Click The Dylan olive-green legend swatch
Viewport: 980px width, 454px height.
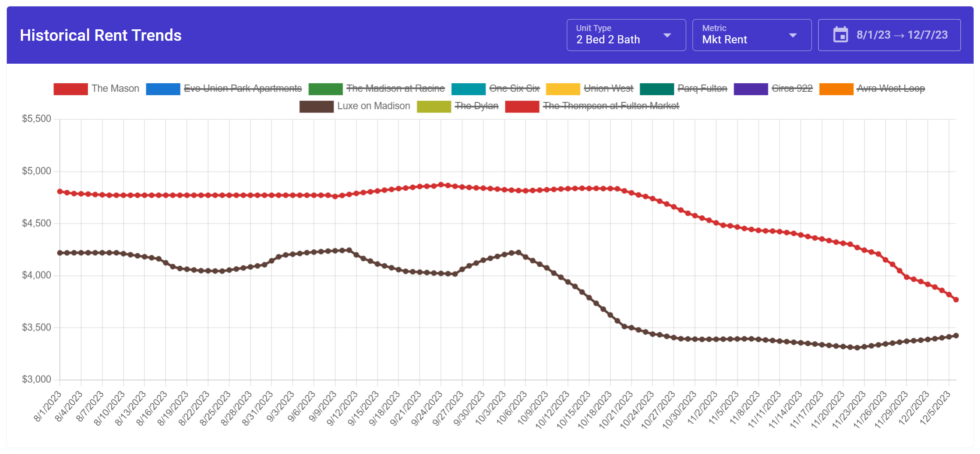[434, 106]
